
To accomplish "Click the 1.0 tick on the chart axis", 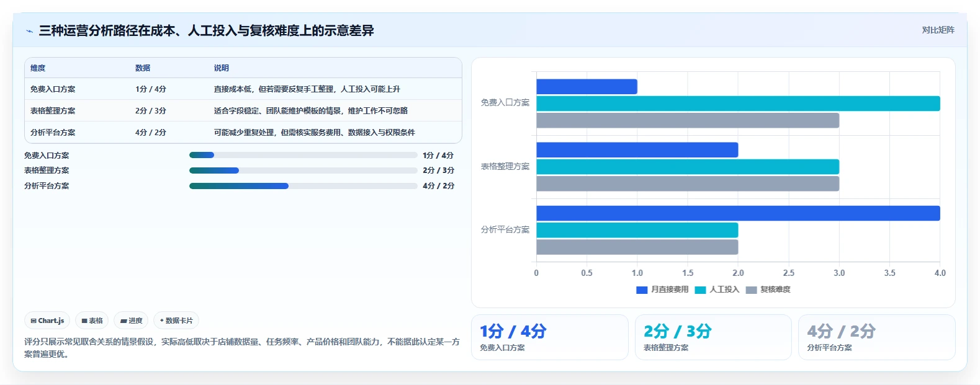I will point(637,273).
